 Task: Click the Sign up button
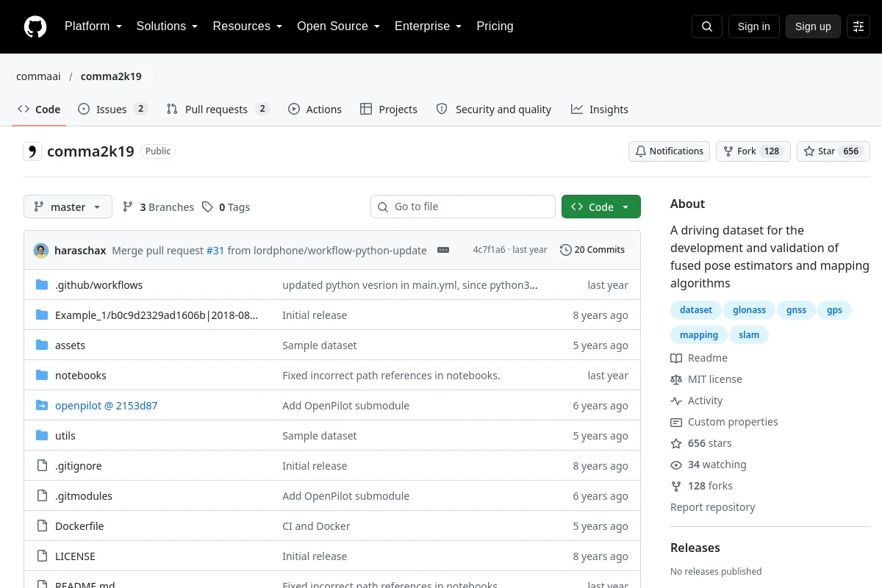[x=813, y=26]
